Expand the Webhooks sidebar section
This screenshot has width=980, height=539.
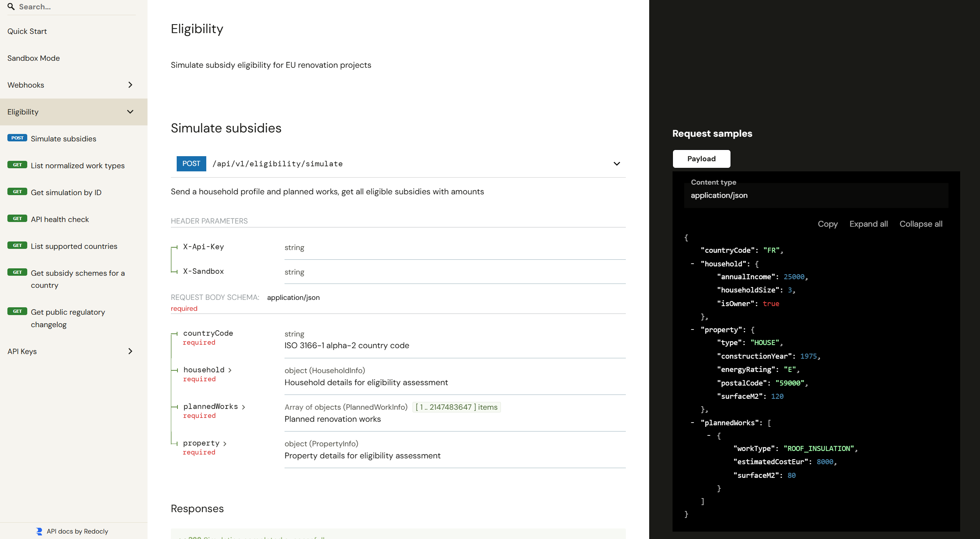(x=130, y=85)
